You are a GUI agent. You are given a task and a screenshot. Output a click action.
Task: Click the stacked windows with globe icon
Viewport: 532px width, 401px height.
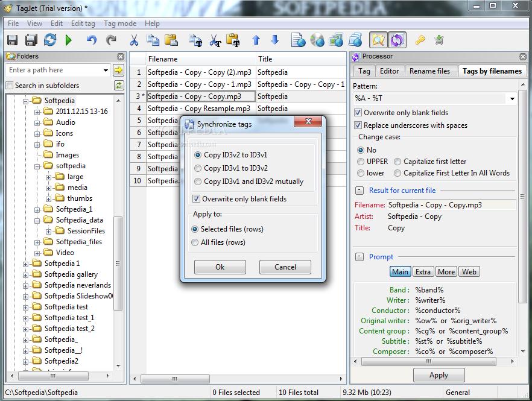tap(355, 40)
